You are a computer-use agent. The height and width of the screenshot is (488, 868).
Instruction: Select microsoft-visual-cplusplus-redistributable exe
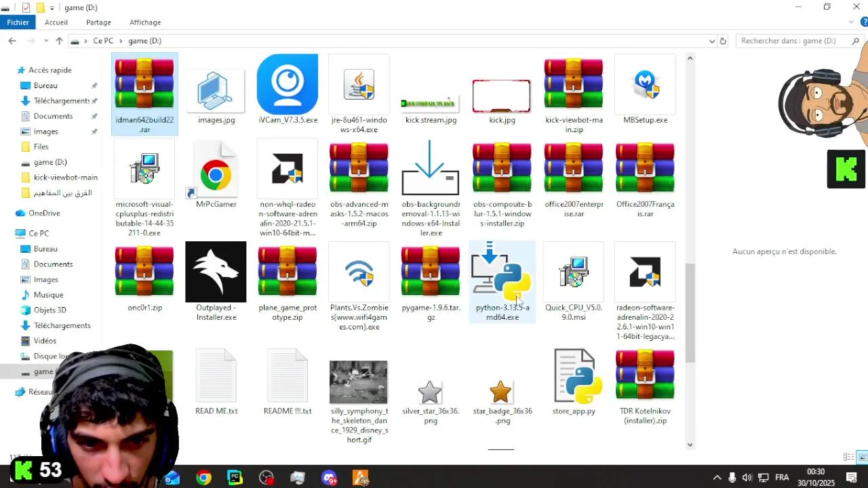point(144,188)
